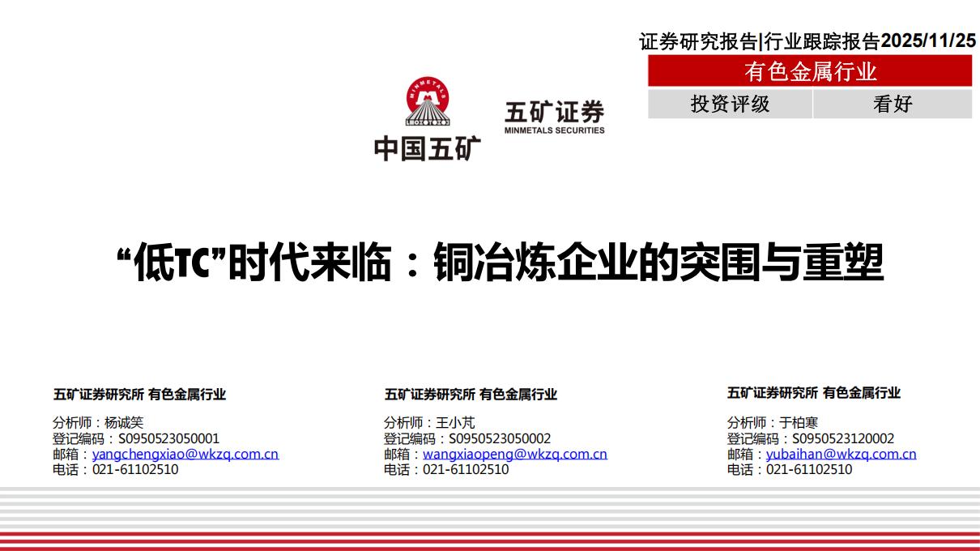
Task: Select registration code S0950523050001
Action: tap(168, 438)
